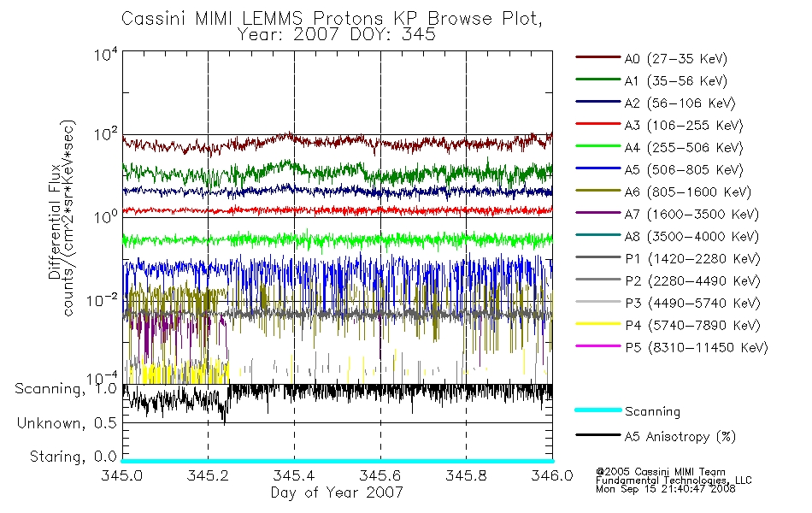Click the A5 Anisotropy (%) legend text
Screen dimensions: 812x513
(680, 437)
